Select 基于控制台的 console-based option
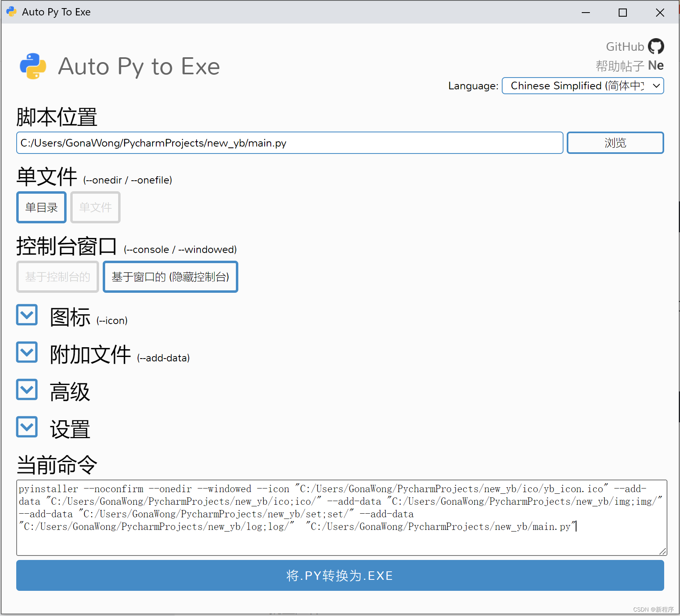The image size is (680, 616). point(58,277)
